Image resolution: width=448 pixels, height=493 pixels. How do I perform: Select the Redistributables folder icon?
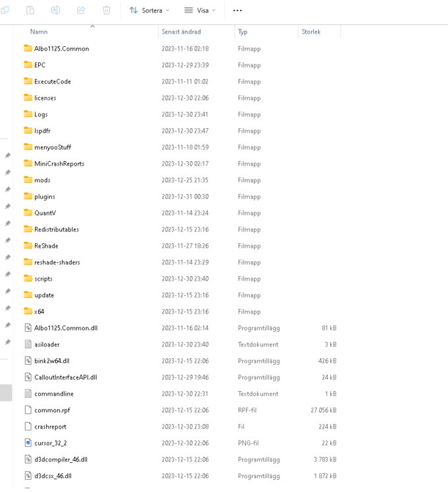pos(28,229)
